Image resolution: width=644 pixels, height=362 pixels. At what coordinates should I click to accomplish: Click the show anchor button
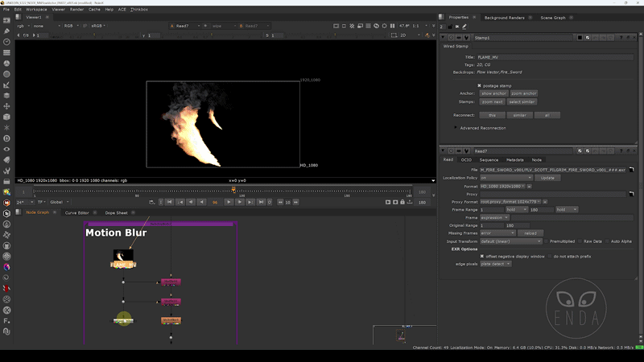point(493,93)
